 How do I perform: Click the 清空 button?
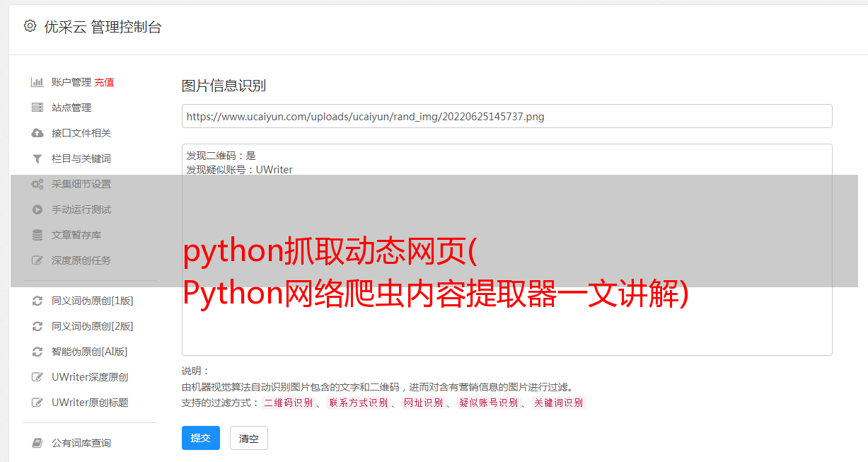249,438
